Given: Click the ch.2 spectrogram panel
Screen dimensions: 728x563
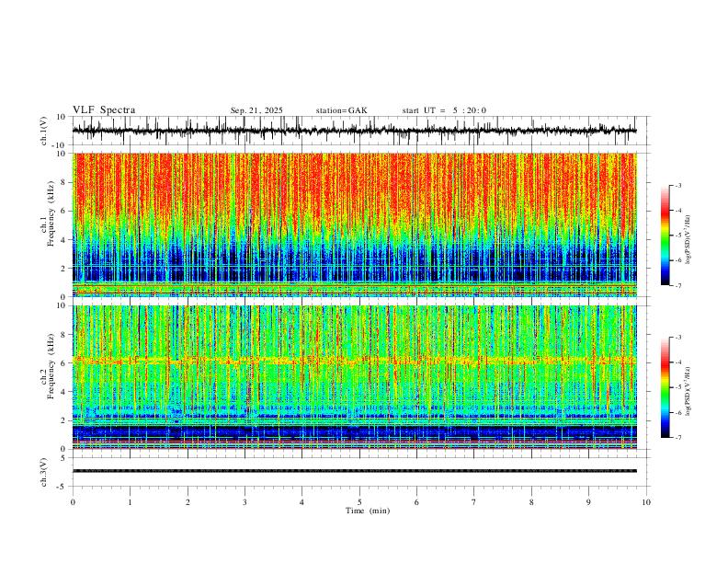Looking at the screenshot, I should pos(354,377).
